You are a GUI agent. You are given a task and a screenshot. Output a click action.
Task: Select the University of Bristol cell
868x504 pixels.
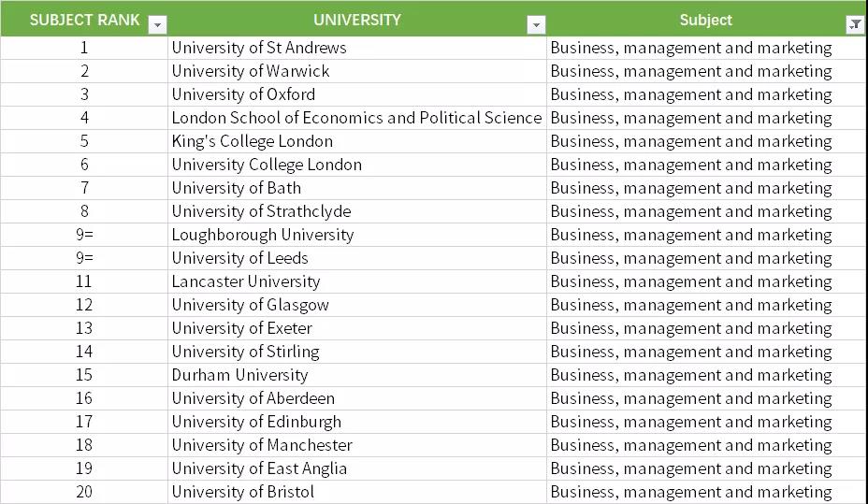click(243, 492)
